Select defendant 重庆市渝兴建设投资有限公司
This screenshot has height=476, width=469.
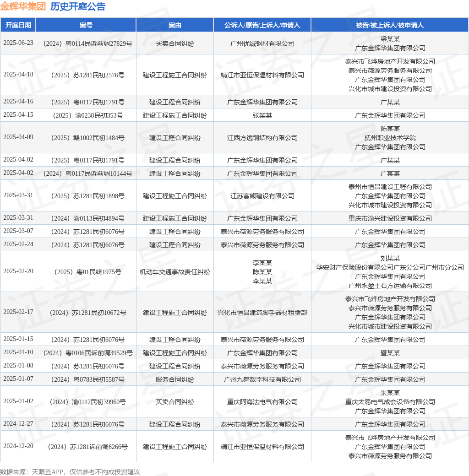tap(390, 218)
